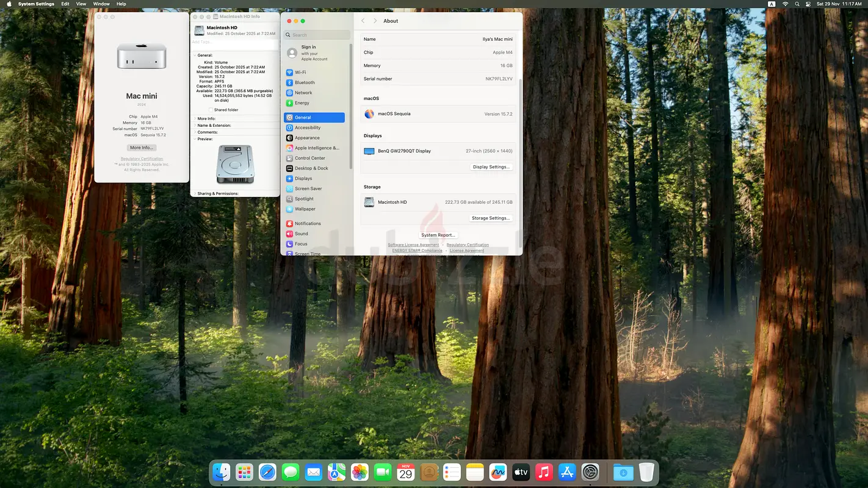Select Displays in the settings sidebar
The image size is (868, 488).
(x=315, y=179)
